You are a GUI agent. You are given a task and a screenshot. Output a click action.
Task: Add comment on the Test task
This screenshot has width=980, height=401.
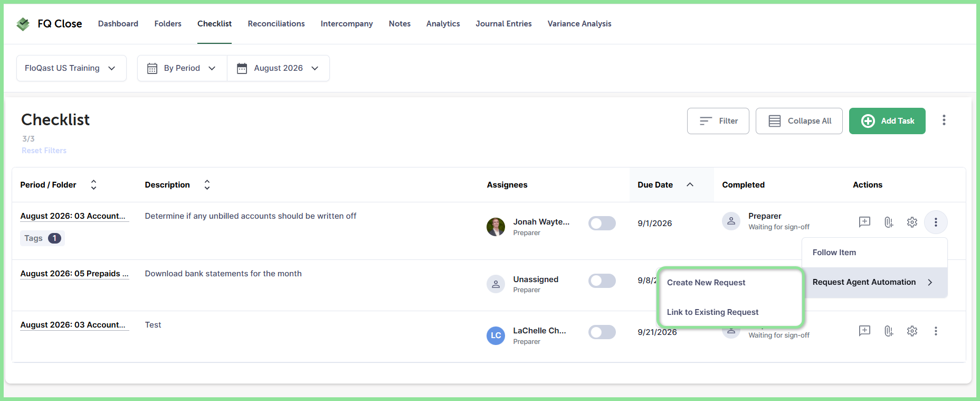point(864,331)
